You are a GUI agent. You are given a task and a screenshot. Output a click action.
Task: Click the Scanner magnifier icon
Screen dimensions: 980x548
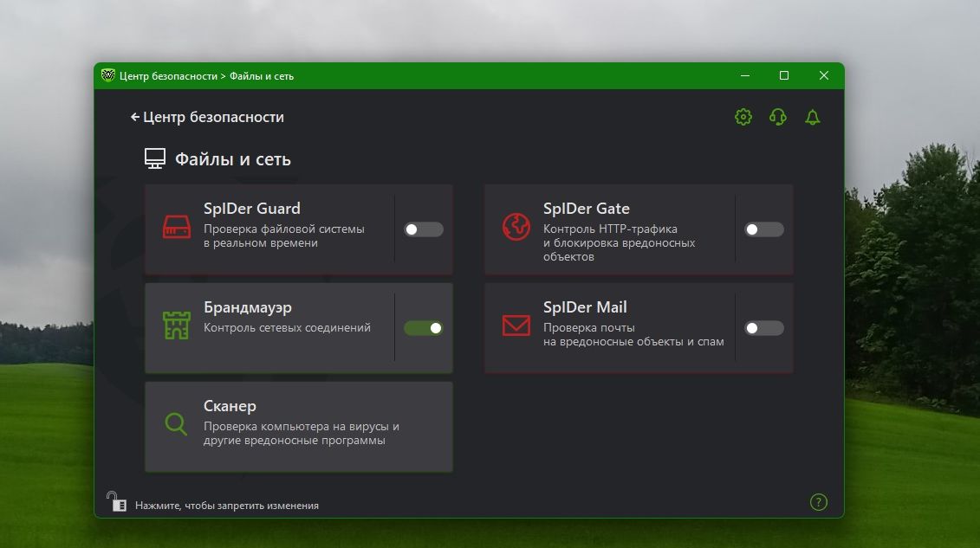176,424
